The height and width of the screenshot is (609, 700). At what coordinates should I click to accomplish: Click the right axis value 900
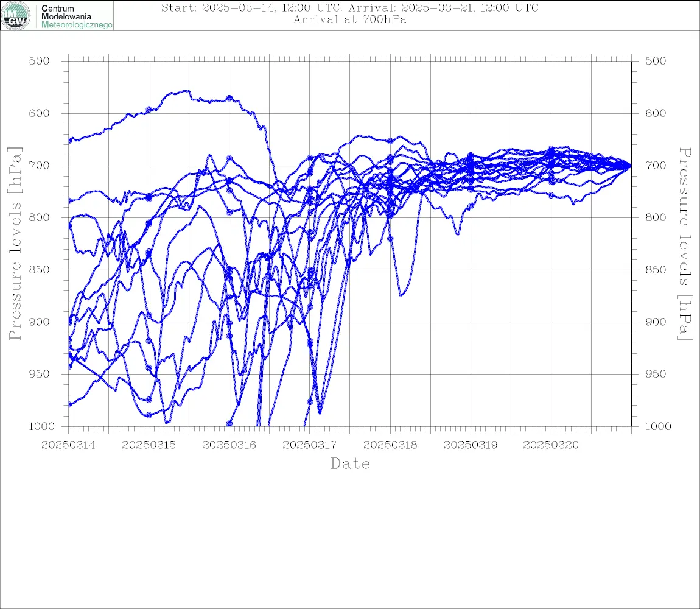tap(656, 322)
